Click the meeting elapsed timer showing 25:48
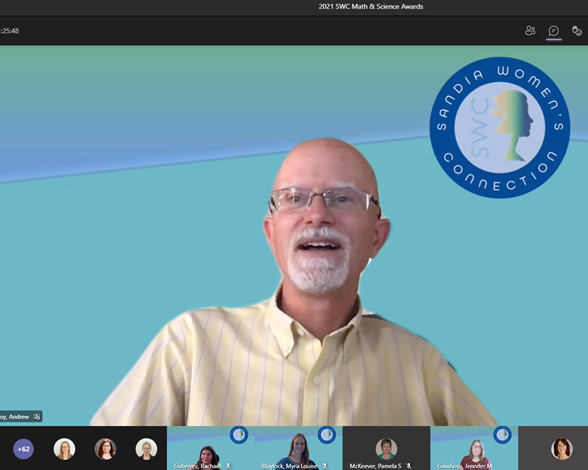This screenshot has width=588, height=470. click(10, 31)
